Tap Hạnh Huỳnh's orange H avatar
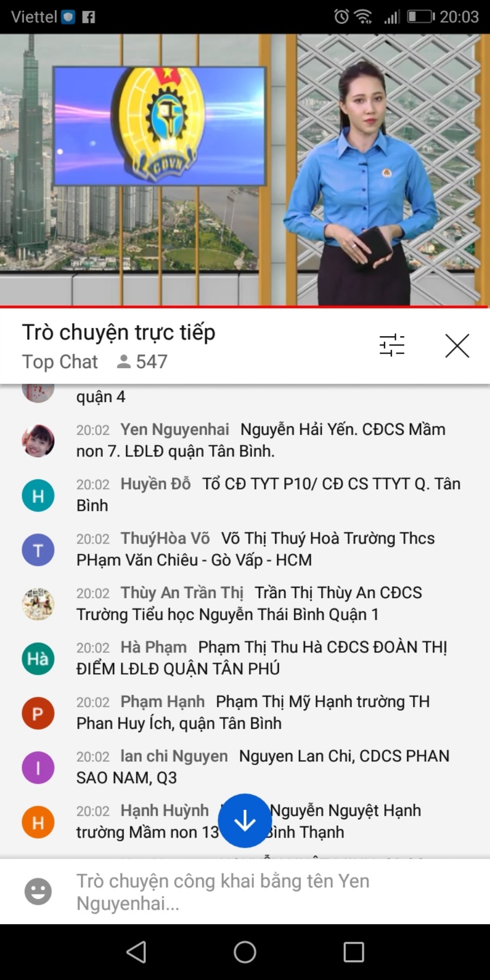 [x=38, y=822]
